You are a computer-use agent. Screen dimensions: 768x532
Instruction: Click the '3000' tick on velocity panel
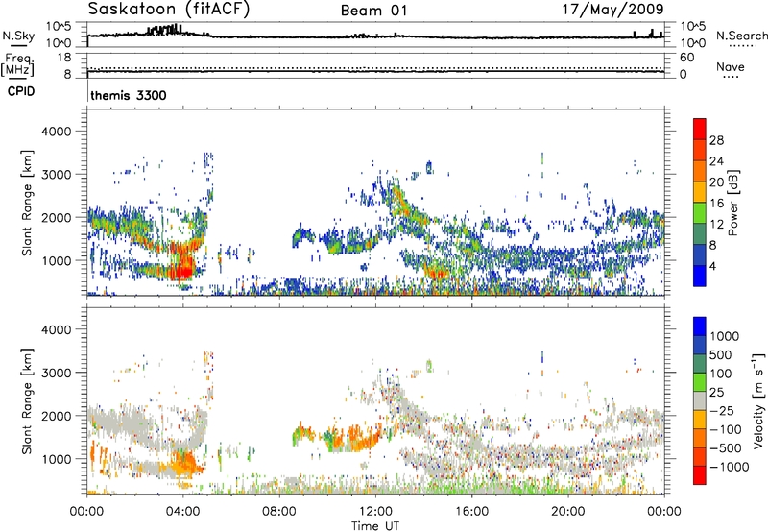[57, 373]
